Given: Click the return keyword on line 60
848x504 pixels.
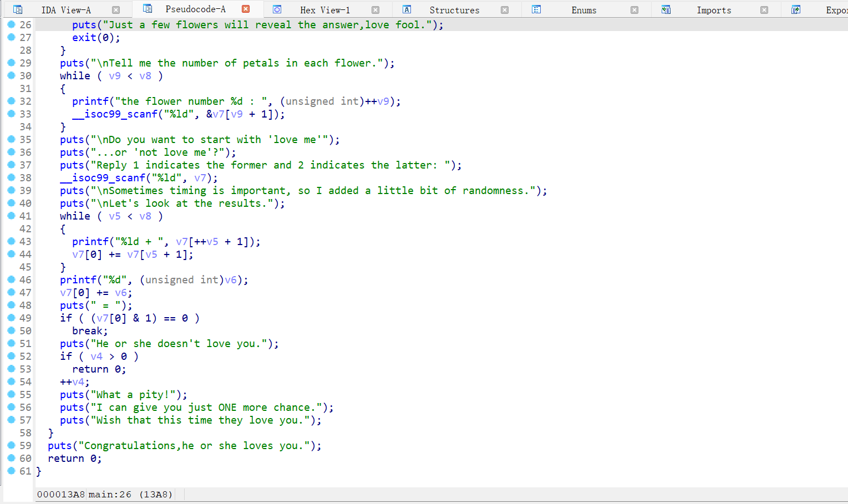Looking at the screenshot, I should tap(66, 458).
